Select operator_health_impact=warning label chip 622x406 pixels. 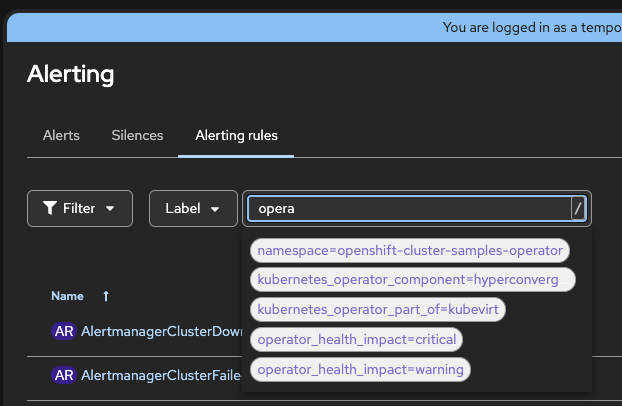click(360, 369)
